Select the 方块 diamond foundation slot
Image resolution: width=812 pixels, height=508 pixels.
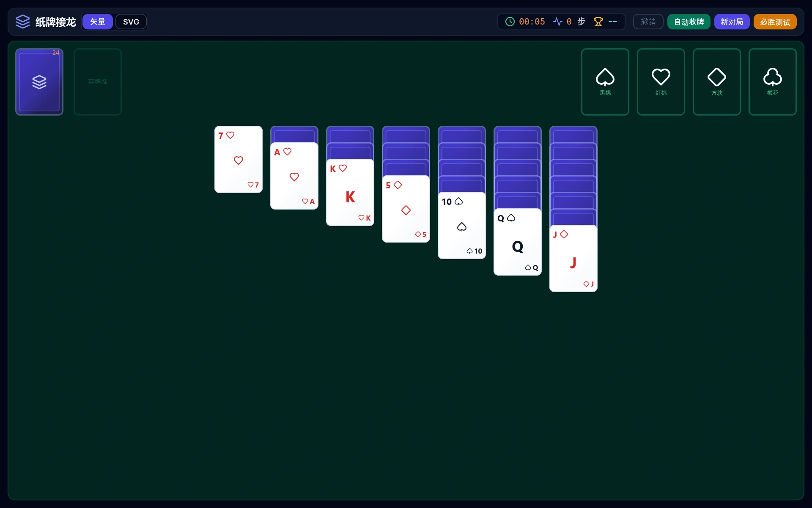coord(717,82)
